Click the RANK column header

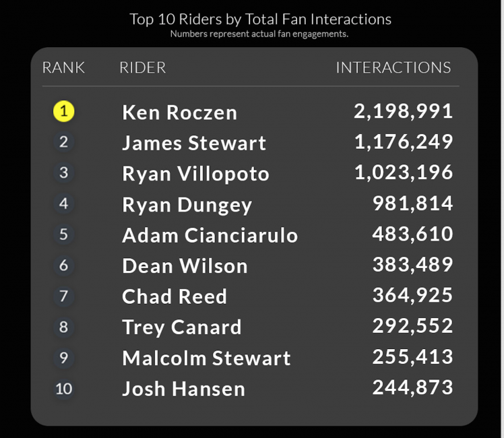coord(63,68)
